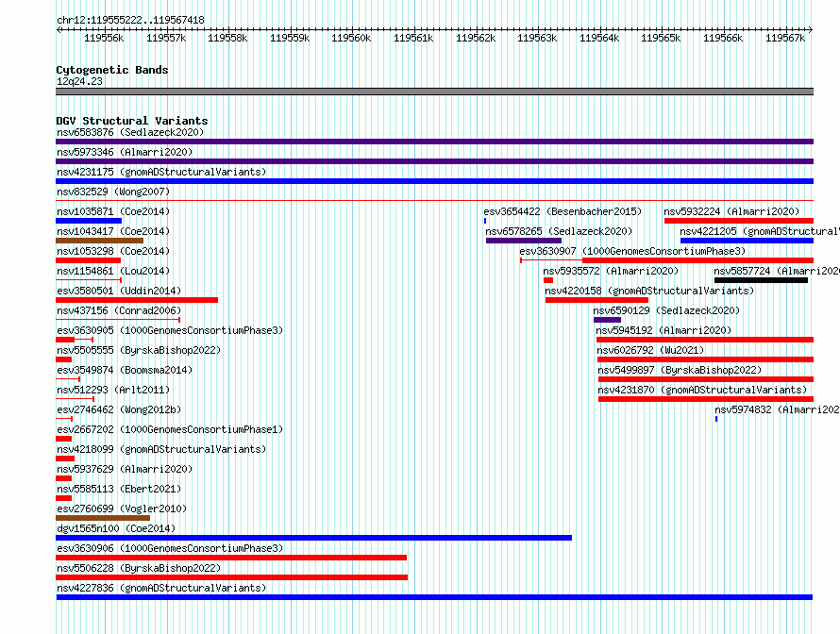Open nsv6590129 (Sedlazeck2020) label
Image resolution: width=840 pixels, height=634 pixels.
point(666,310)
